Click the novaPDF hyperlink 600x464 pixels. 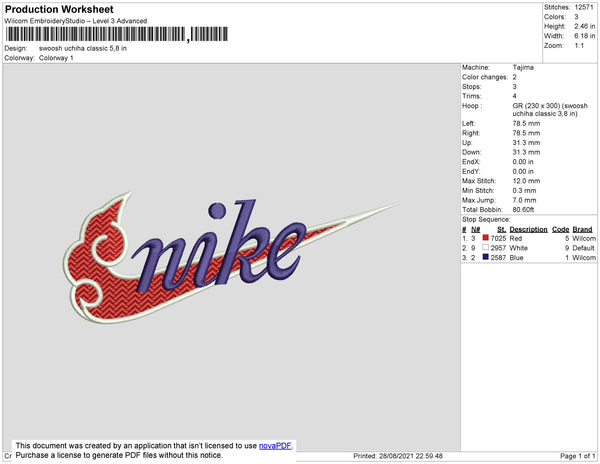point(275,446)
